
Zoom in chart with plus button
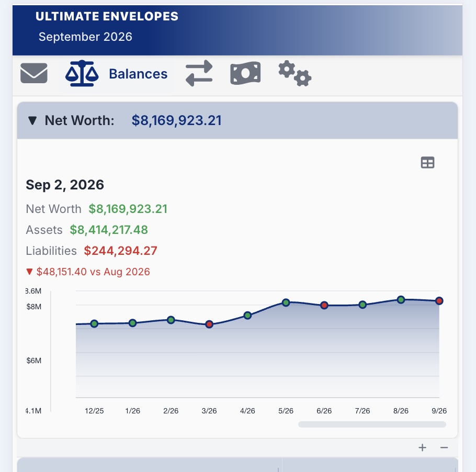click(x=422, y=447)
